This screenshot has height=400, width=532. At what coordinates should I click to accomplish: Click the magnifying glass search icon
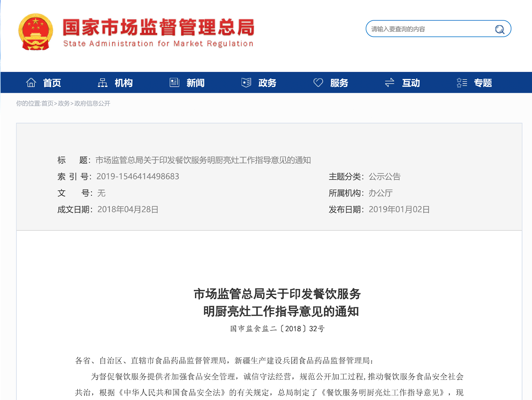pyautogui.click(x=500, y=29)
